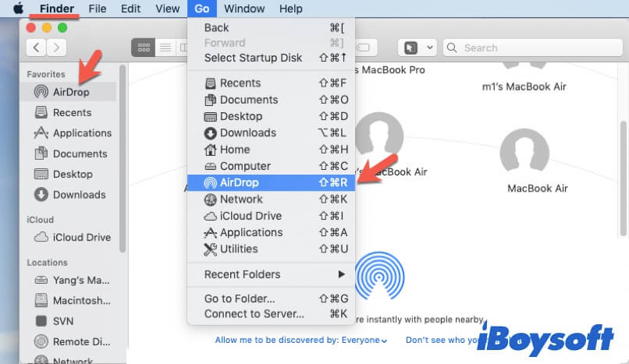The width and height of the screenshot is (629, 364).
Task: Click Home icon in Go menu
Action: click(210, 150)
